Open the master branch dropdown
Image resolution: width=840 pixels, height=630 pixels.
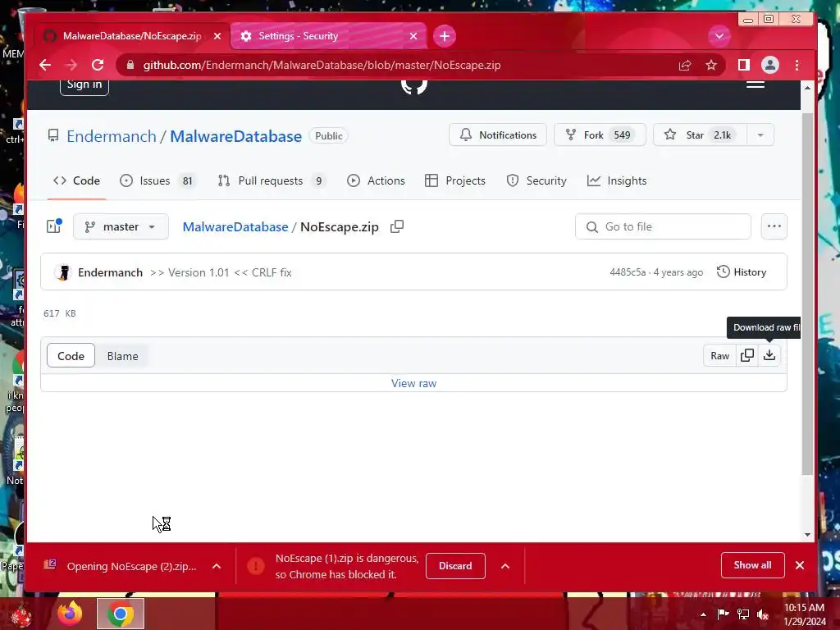pyautogui.click(x=121, y=226)
